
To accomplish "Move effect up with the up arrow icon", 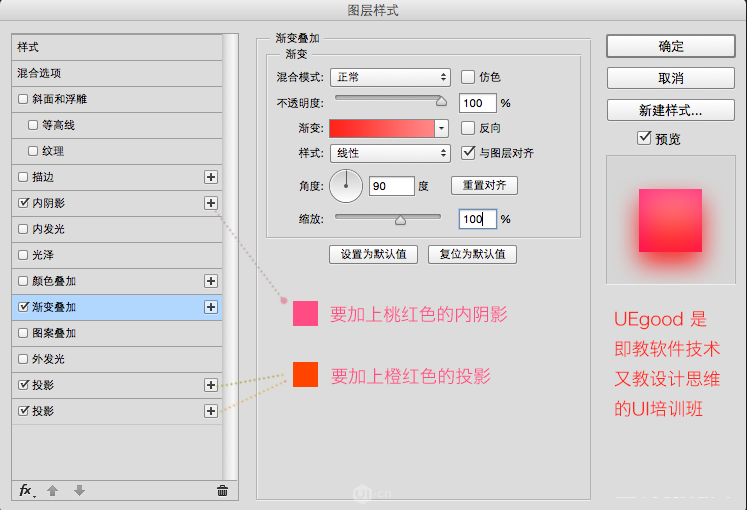I will (52, 490).
